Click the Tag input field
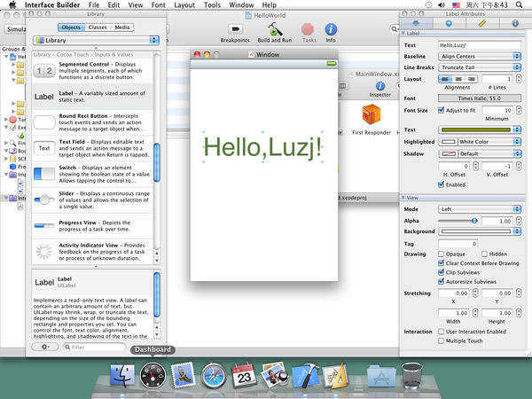 pyautogui.click(x=458, y=244)
